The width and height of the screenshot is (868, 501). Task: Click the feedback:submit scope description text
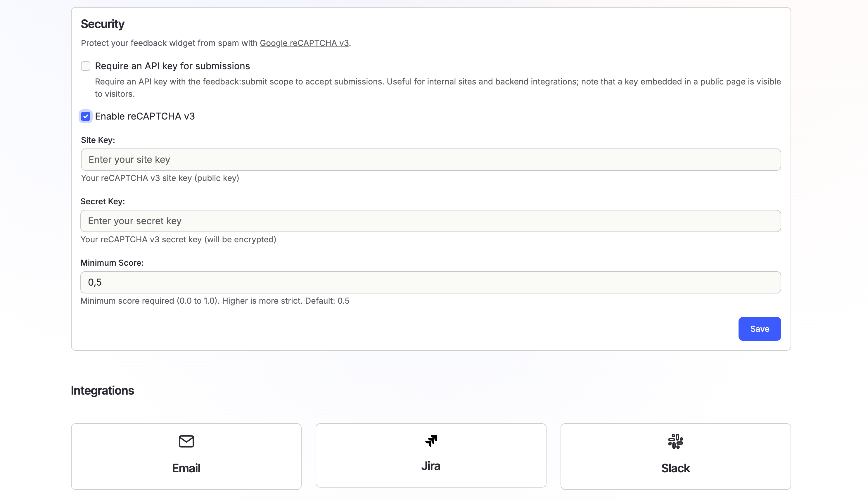[438, 88]
